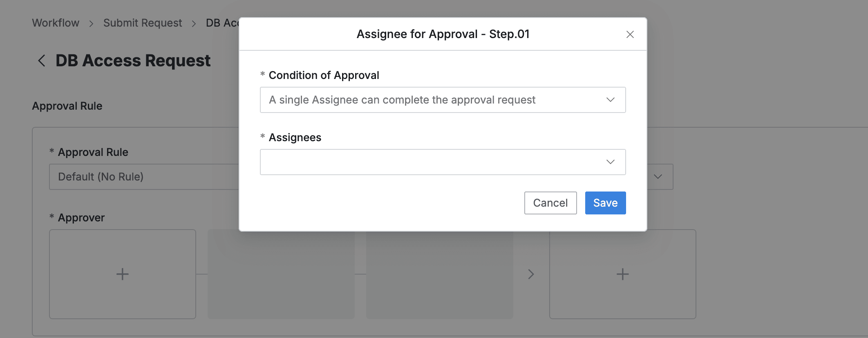
Task: Click the chevron on the partially visible right-side dropdown
Action: 658,176
